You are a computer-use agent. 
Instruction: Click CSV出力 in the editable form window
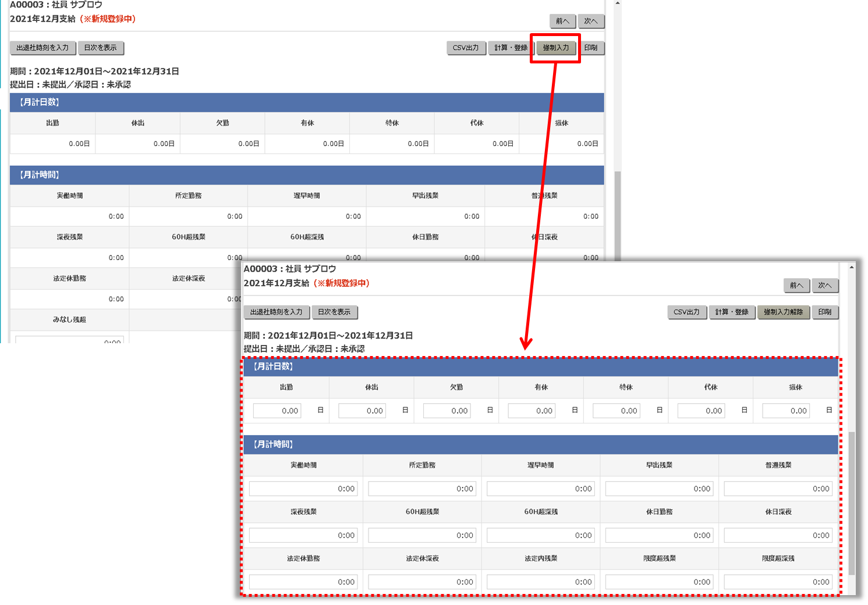click(686, 312)
